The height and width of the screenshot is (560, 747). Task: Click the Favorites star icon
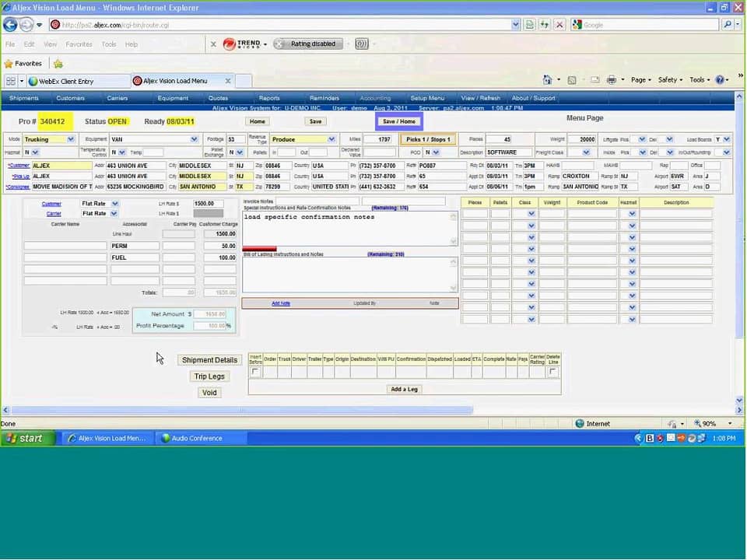coord(8,63)
